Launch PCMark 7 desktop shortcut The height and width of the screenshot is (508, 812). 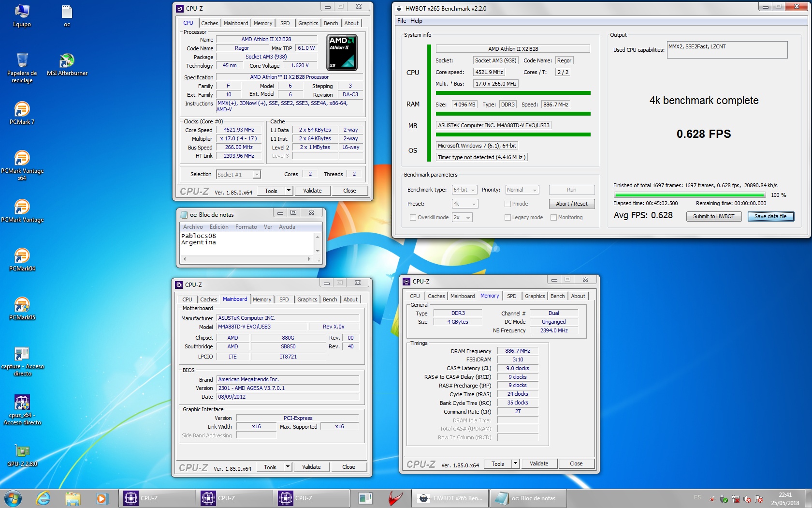[22, 113]
